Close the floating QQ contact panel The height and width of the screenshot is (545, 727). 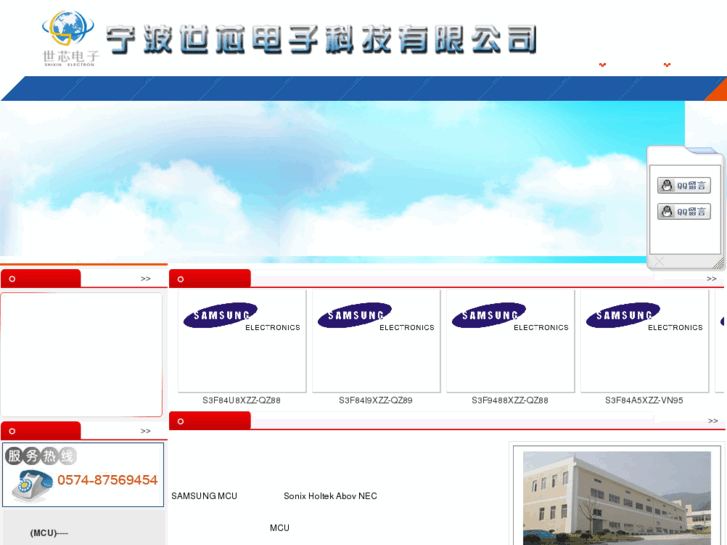point(659,262)
